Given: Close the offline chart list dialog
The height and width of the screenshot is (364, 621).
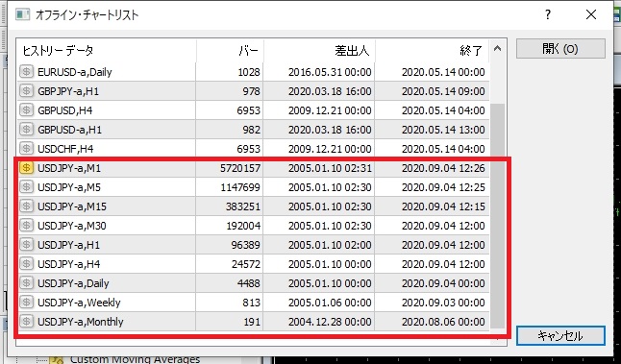Looking at the screenshot, I should coord(591,15).
